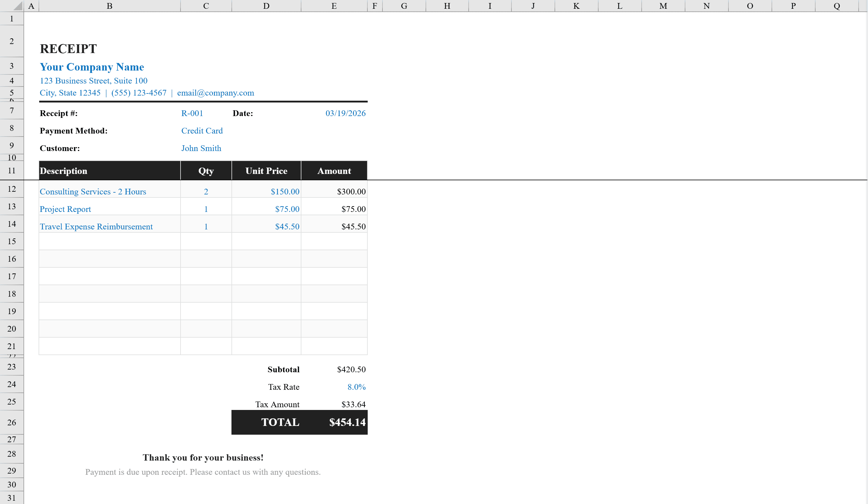Click the Consulting Services - 2 Hours description
This screenshot has height=504, width=868.
pos(93,191)
